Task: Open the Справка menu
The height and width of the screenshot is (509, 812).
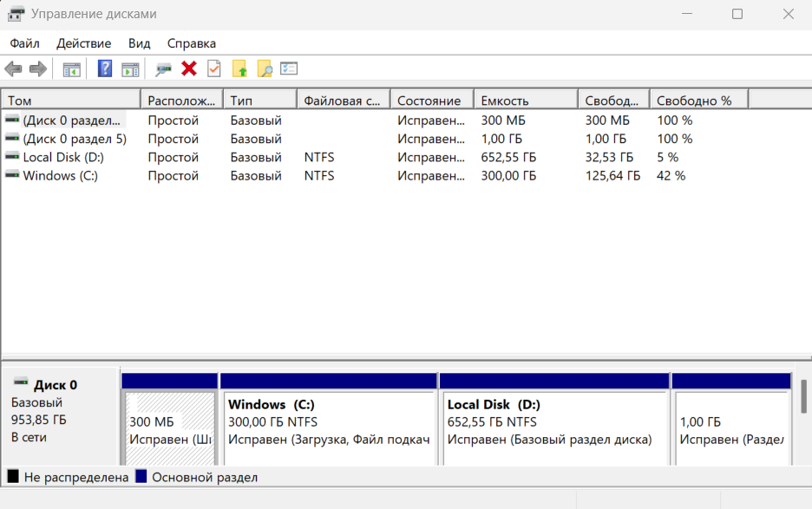Action: 191,43
